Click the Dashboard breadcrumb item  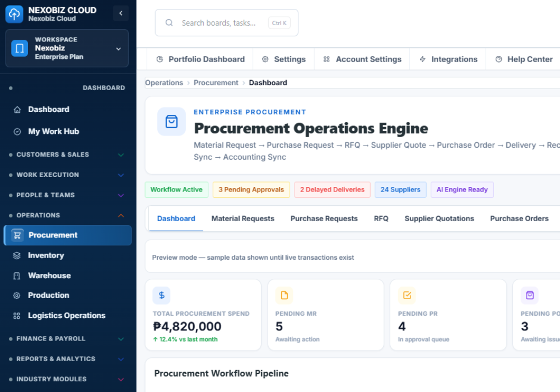pyautogui.click(x=268, y=83)
